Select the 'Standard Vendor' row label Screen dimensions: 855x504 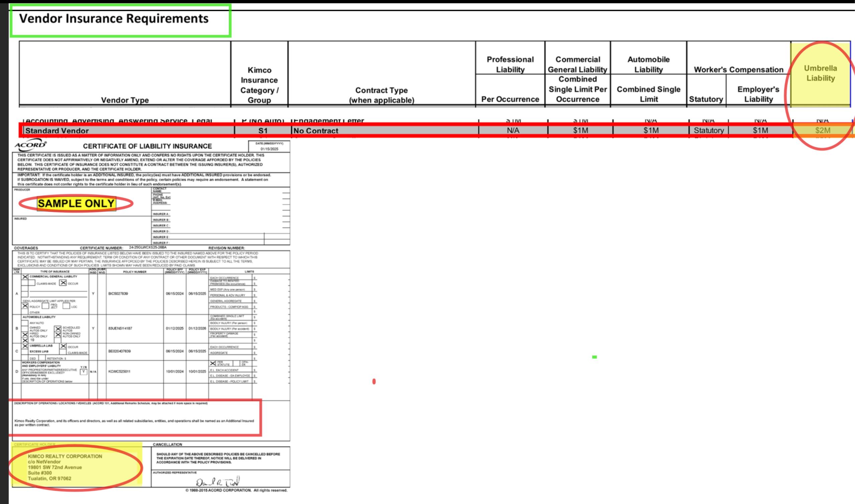pos(57,131)
